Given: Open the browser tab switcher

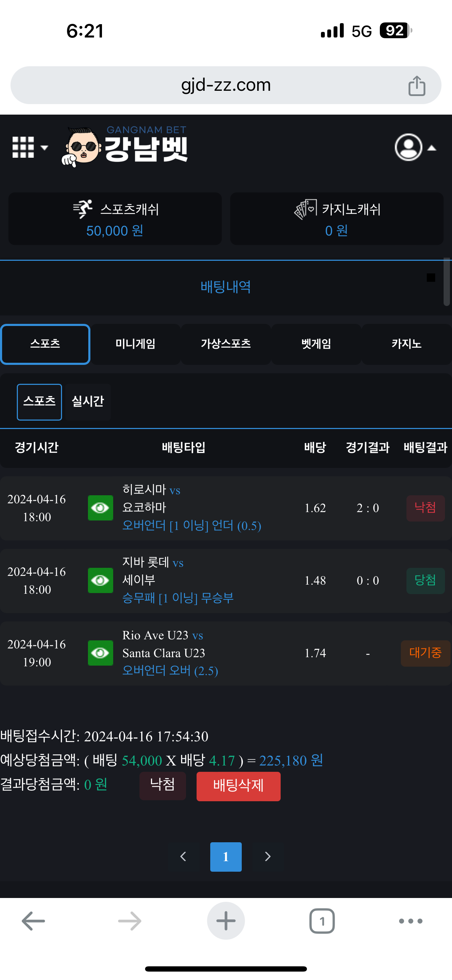Looking at the screenshot, I should (322, 921).
